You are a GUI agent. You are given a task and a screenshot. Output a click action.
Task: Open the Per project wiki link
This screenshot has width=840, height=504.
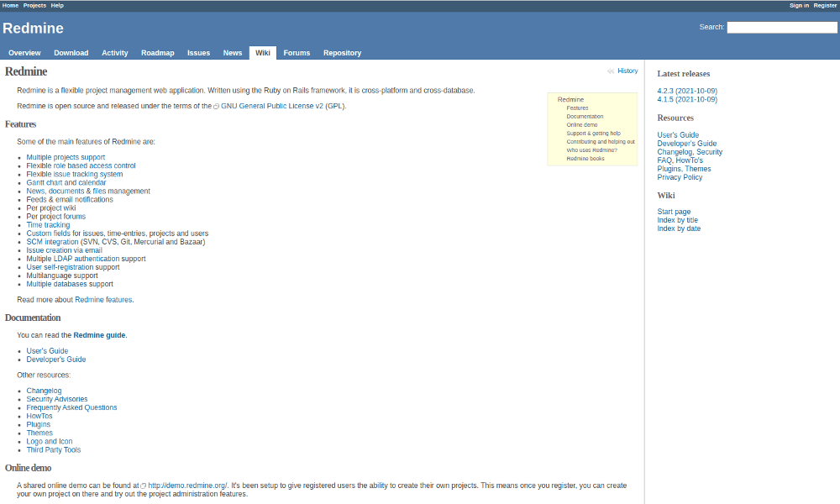[x=70, y=208]
